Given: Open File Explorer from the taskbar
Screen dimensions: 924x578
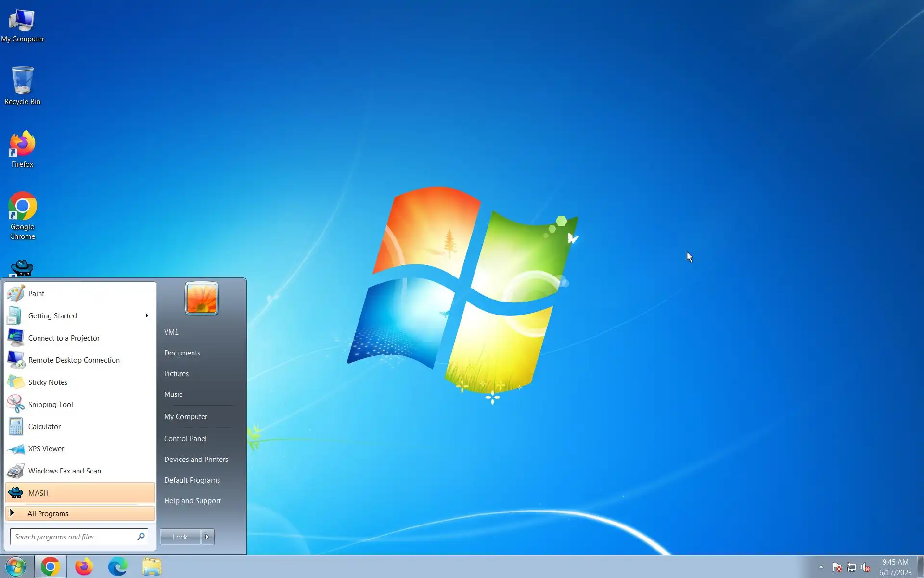Looking at the screenshot, I should [x=152, y=566].
